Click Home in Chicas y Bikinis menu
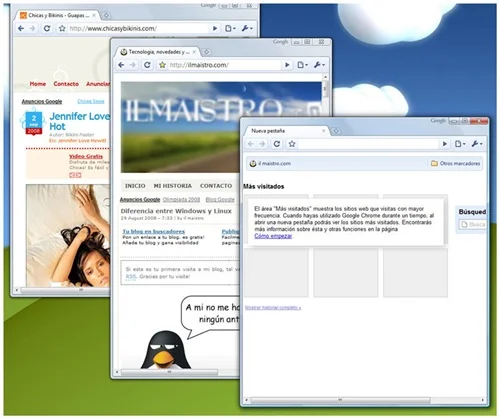The height and width of the screenshot is (419, 500). tap(38, 84)
